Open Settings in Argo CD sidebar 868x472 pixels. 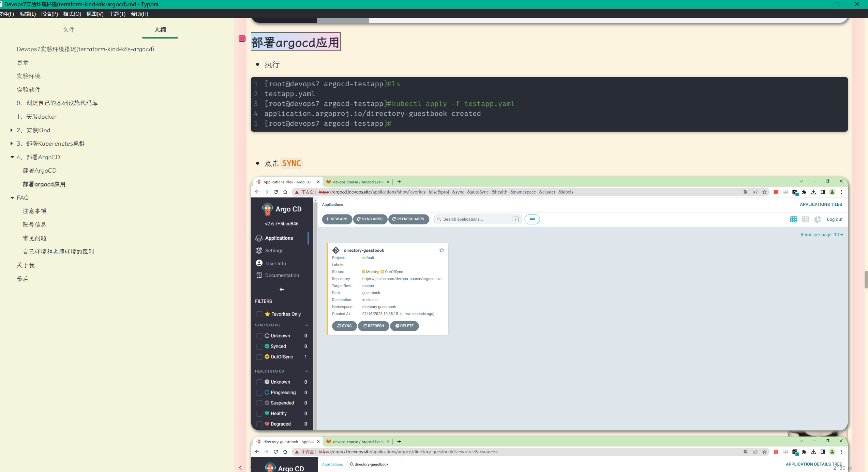point(274,251)
